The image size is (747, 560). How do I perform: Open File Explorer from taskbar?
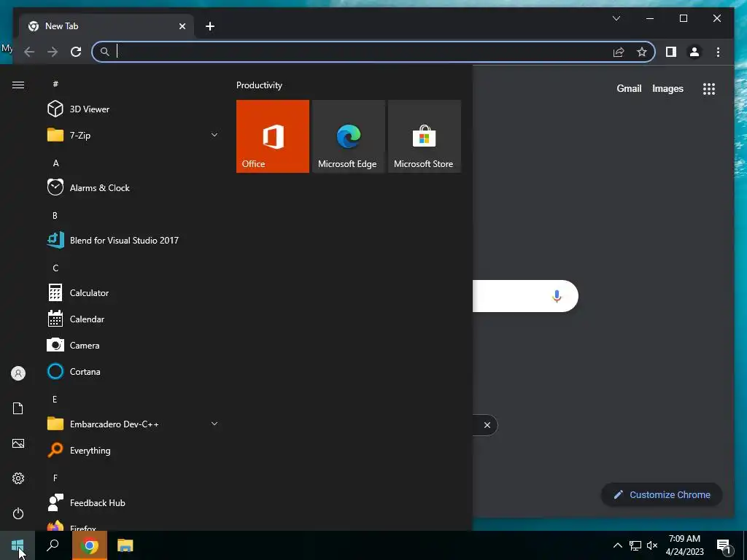(125, 545)
